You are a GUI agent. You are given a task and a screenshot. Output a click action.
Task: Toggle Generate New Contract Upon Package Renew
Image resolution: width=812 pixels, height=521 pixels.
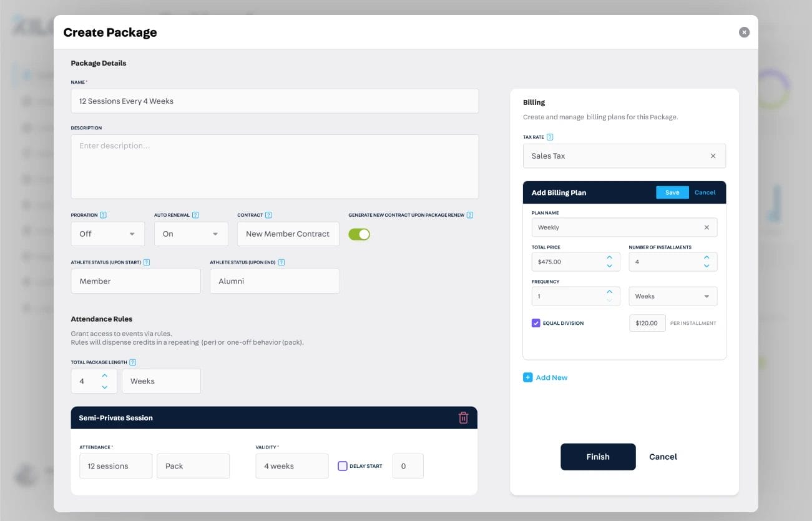(x=359, y=234)
